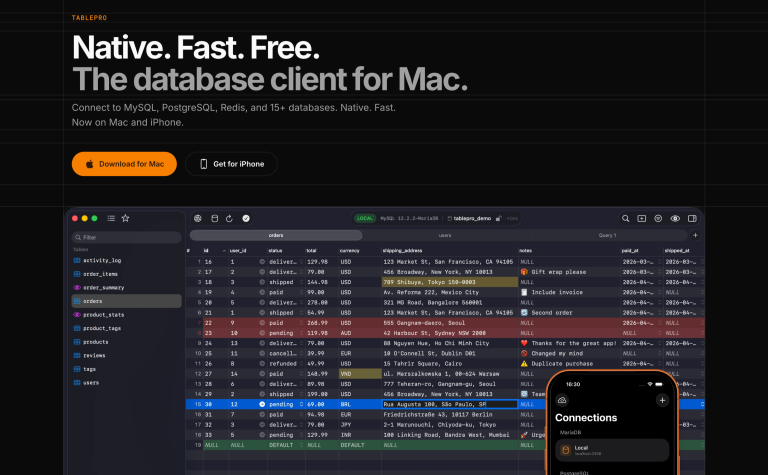Image resolution: width=768 pixels, height=475 pixels.
Task: Click the Apple logo in Download button
Action: pos(90,164)
